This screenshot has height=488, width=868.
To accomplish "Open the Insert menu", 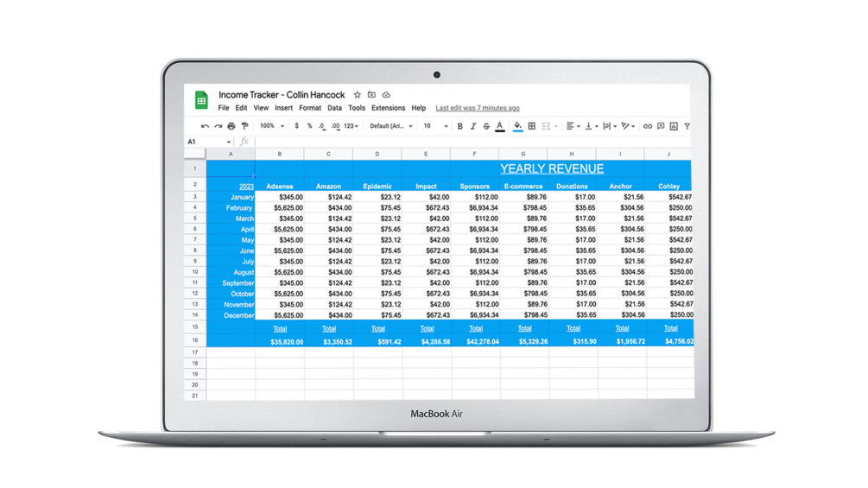I will [283, 108].
